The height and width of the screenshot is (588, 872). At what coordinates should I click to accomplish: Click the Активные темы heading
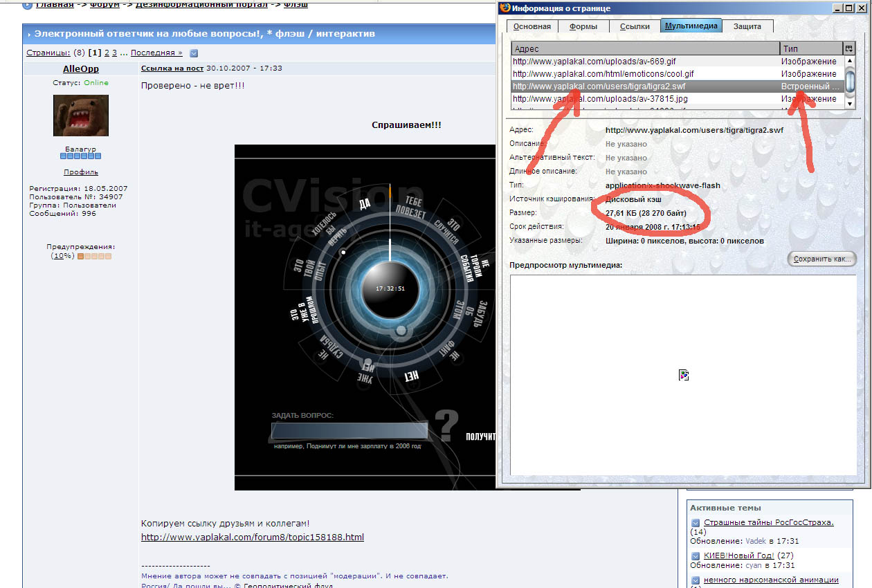point(725,508)
